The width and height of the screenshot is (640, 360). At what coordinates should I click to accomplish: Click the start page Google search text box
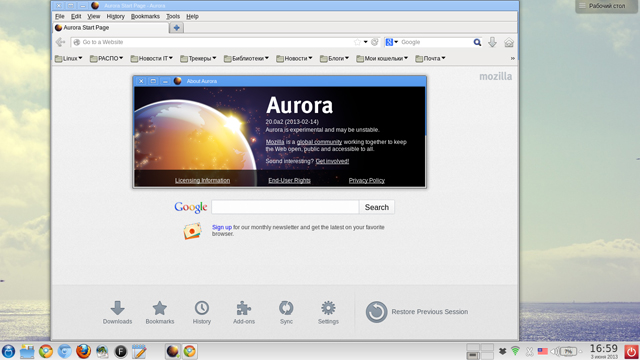tap(285, 207)
